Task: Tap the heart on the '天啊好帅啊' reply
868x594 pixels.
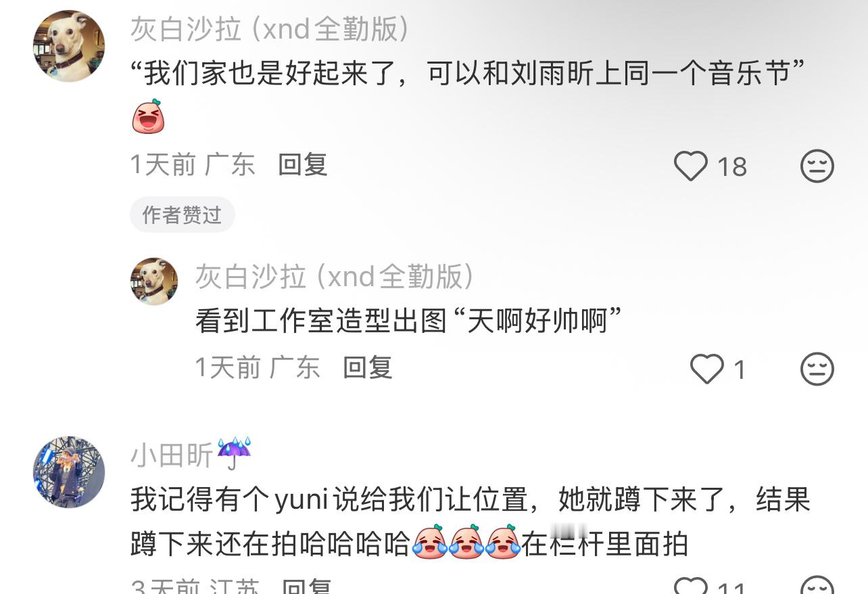Action: 706,369
